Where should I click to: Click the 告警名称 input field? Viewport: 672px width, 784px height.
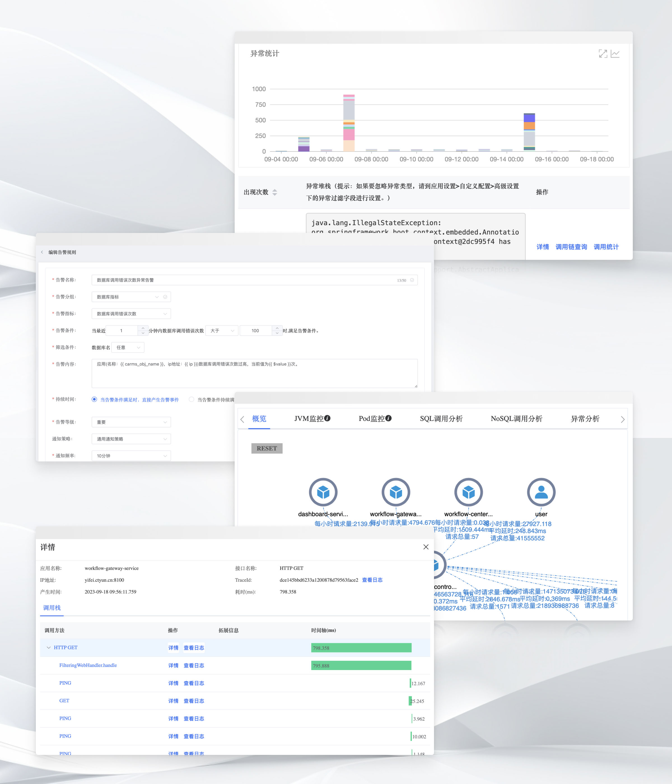tap(246, 280)
